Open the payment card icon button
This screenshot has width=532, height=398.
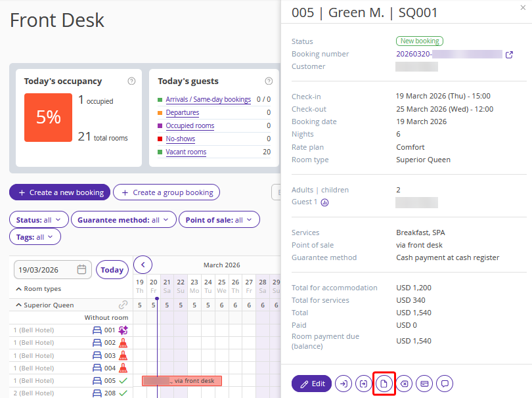point(424,384)
